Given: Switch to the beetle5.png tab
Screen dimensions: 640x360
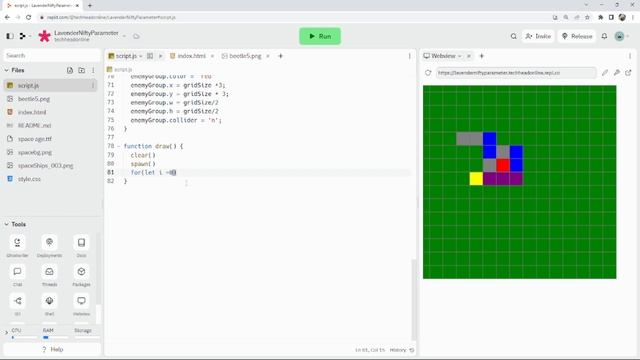Looking at the screenshot, I should (x=241, y=56).
